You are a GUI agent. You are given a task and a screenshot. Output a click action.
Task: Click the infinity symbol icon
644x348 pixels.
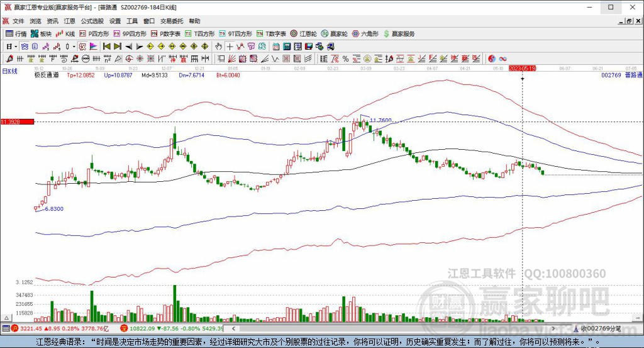(x=502, y=59)
